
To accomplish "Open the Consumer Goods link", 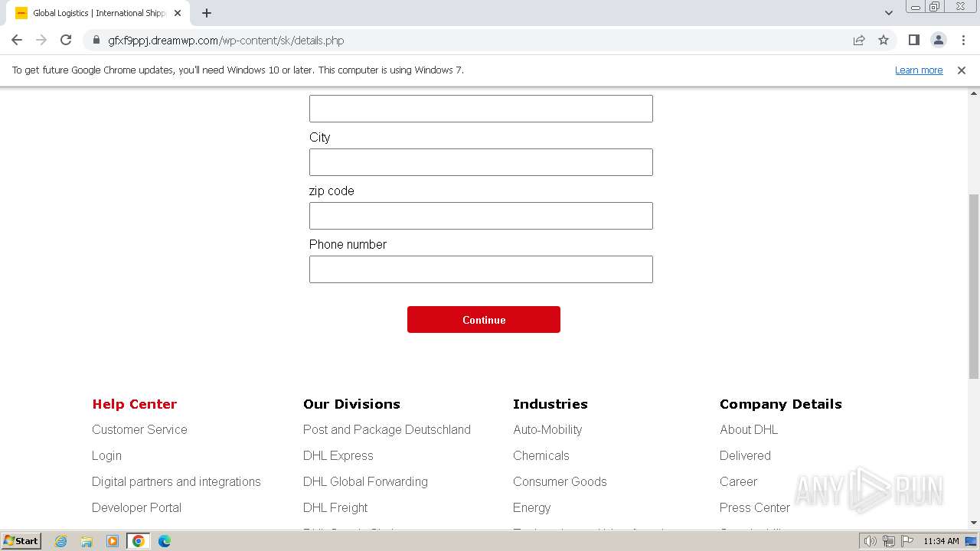I will click(560, 482).
